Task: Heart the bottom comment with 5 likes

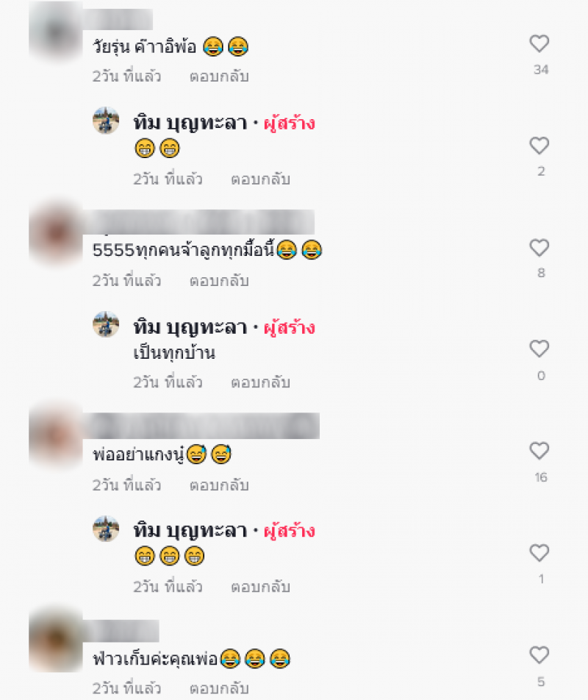Action: coord(539,655)
